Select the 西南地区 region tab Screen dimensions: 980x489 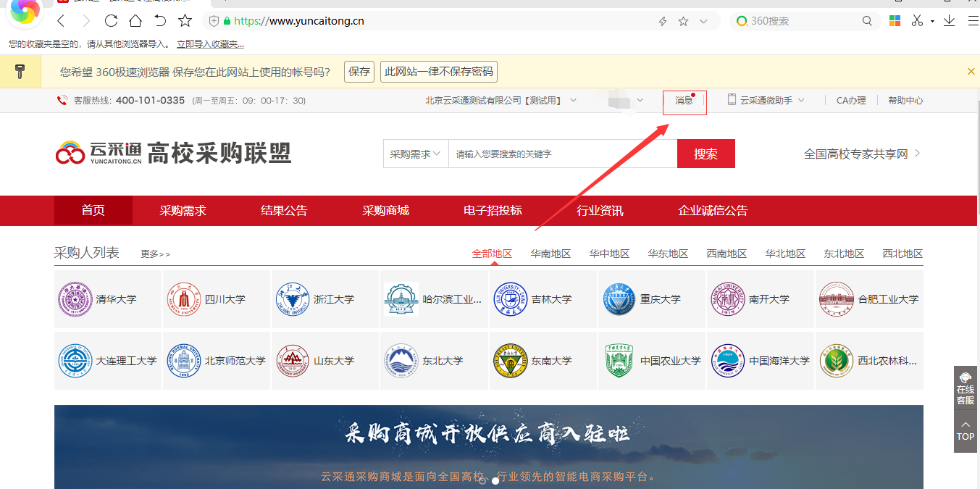click(x=726, y=254)
